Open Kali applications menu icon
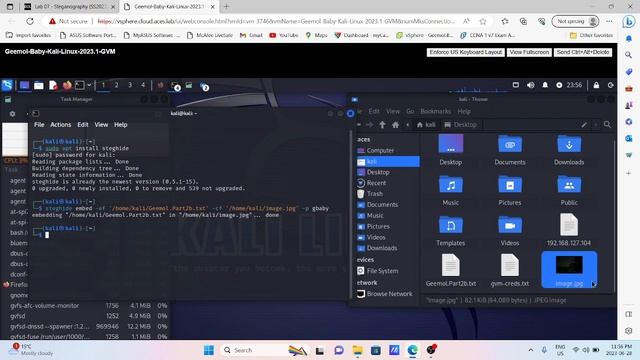This screenshot has height=360, width=640. tap(7, 85)
